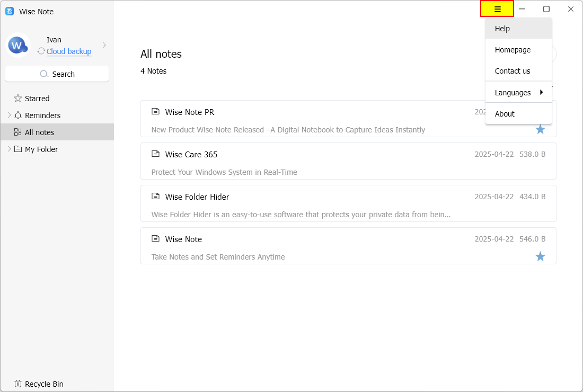Click Ivan's profile avatar

18,46
